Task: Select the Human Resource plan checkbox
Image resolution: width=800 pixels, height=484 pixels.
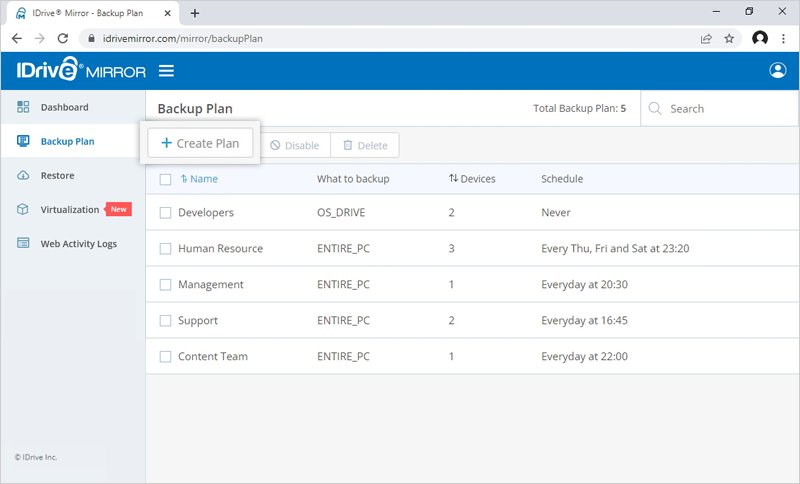Action: point(166,249)
